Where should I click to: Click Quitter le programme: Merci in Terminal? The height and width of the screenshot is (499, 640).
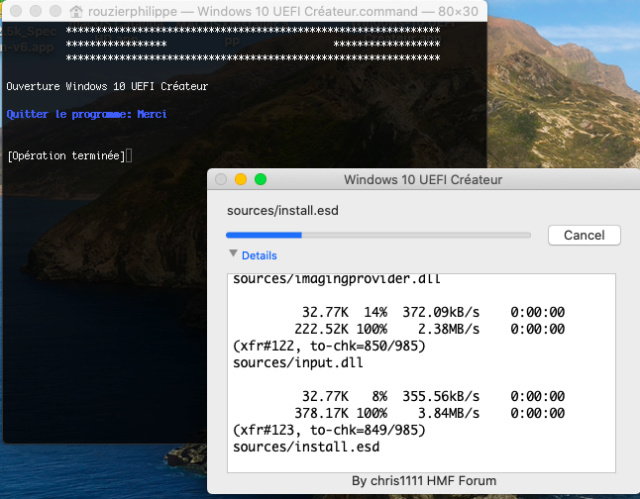(x=87, y=114)
